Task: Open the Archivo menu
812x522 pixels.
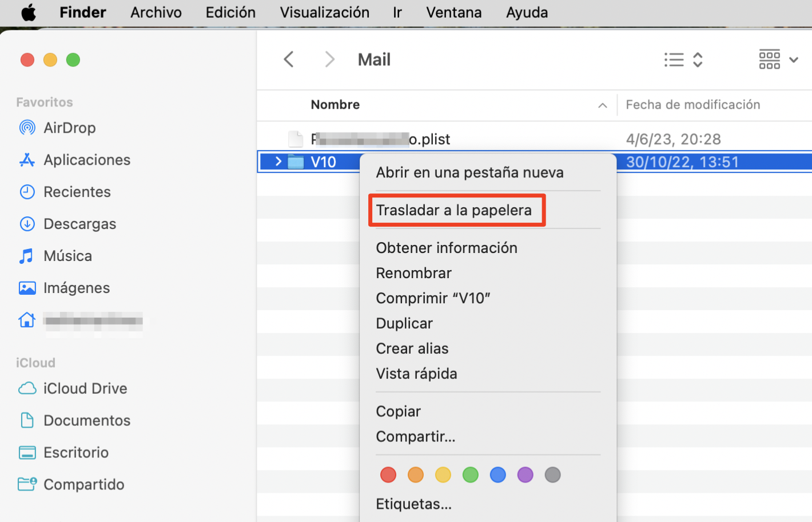Action: point(156,12)
